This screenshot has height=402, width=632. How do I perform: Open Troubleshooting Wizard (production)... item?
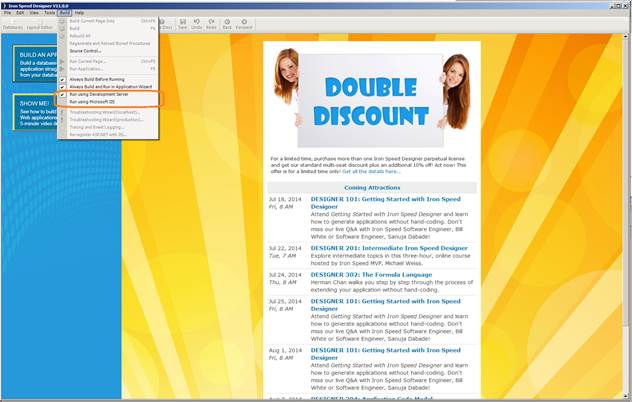pyautogui.click(x=108, y=120)
